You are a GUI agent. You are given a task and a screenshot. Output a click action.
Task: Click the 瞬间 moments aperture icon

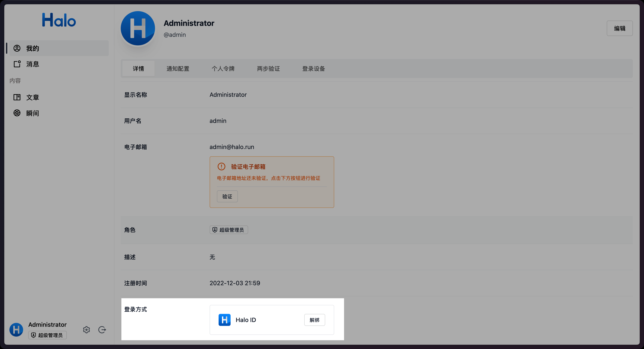click(x=17, y=113)
